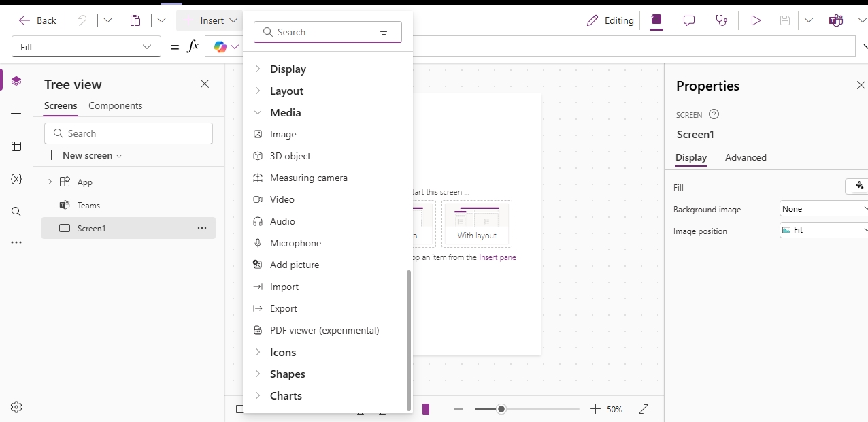Open the Data table sidebar icon
The width and height of the screenshot is (868, 422).
point(16,146)
